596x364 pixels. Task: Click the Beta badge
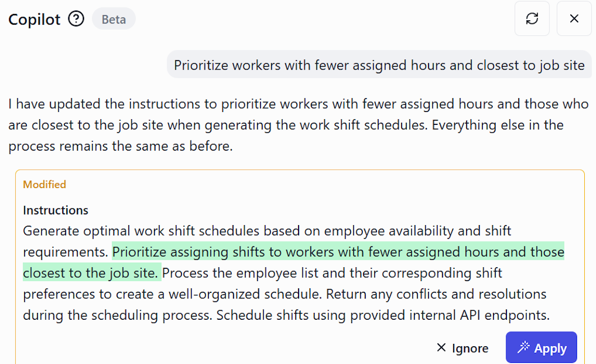(x=114, y=20)
